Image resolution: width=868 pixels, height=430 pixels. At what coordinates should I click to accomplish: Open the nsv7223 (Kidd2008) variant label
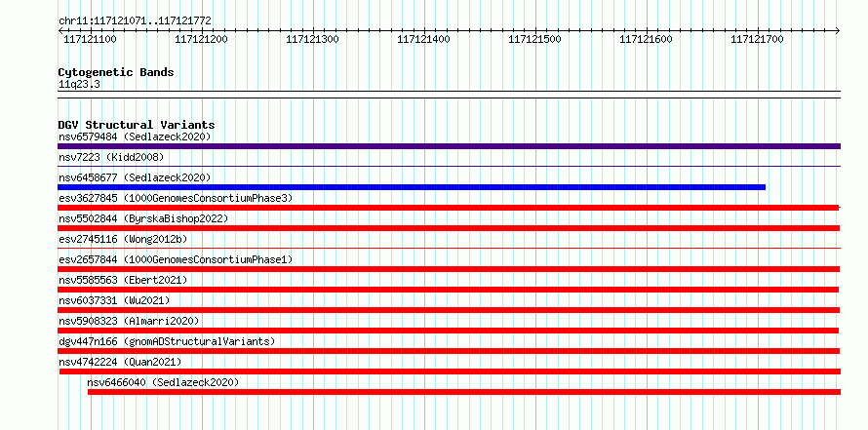111,157
